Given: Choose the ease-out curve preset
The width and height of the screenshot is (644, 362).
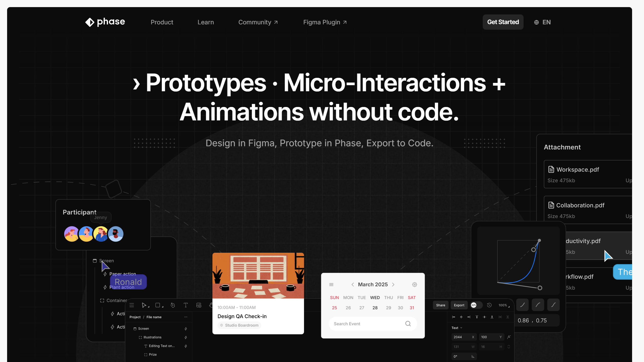Looking at the screenshot, I should point(538,305).
